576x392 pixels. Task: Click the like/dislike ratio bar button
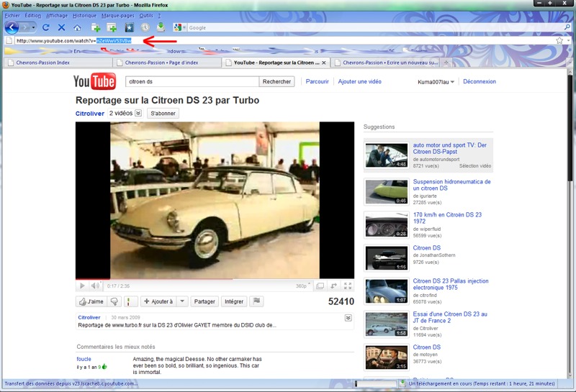(x=131, y=301)
